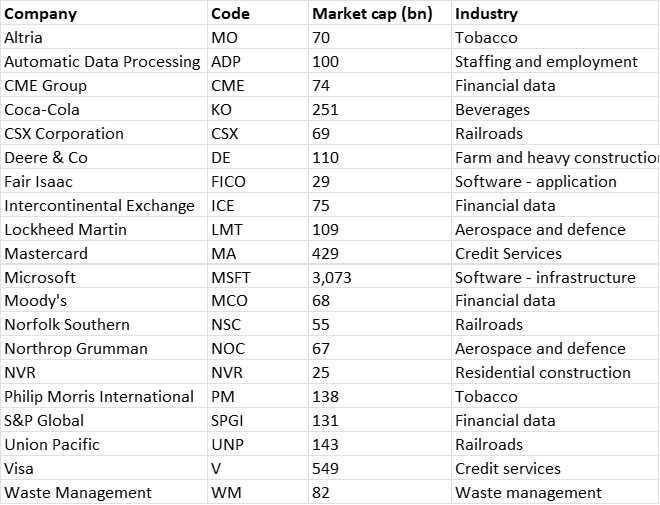Select Visa's market cap value 549
The image size is (660, 505).
(x=326, y=468)
